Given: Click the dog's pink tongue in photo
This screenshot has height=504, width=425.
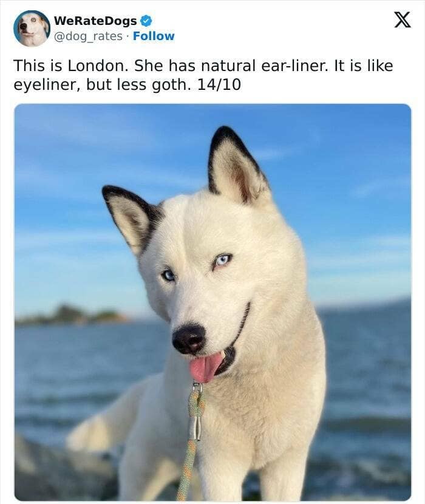Looking at the screenshot, I should pos(206,367).
